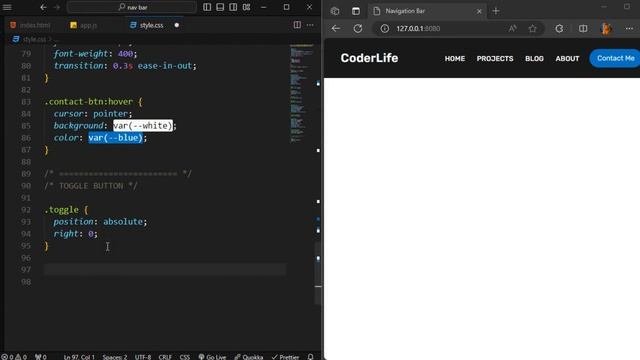Screen dimensions: 640x360
Task: Click the white color value var(--white)
Action: (x=143, y=126)
